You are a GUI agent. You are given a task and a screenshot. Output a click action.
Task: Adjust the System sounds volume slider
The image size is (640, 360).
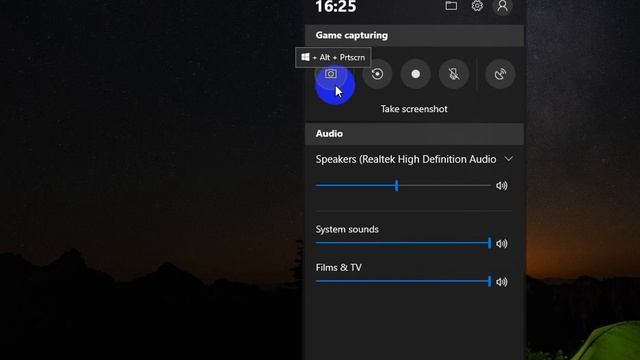[403, 243]
